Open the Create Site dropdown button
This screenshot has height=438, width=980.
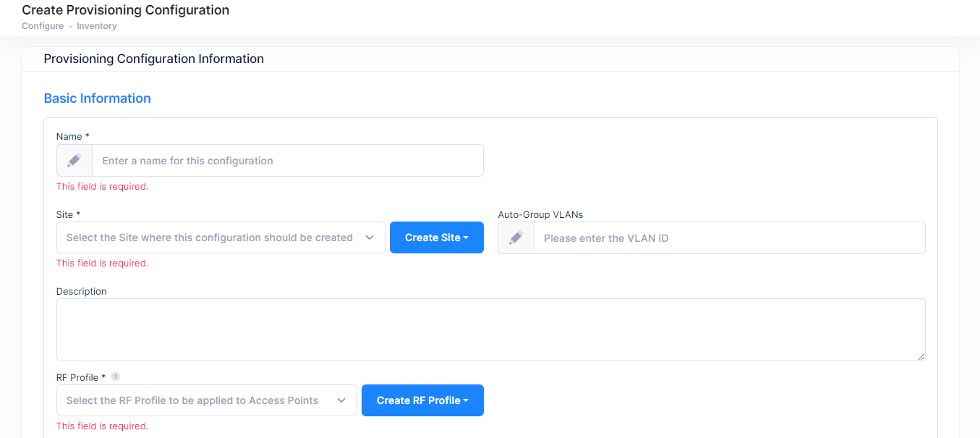(436, 237)
